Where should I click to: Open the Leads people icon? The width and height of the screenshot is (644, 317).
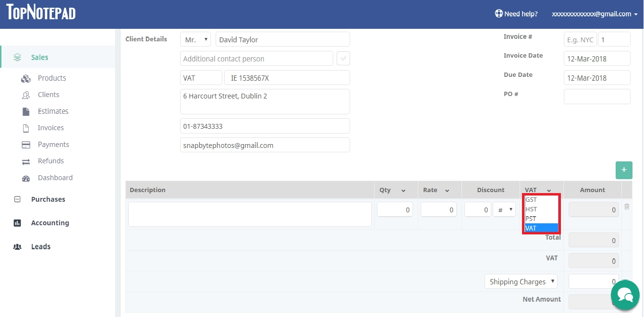[18, 246]
